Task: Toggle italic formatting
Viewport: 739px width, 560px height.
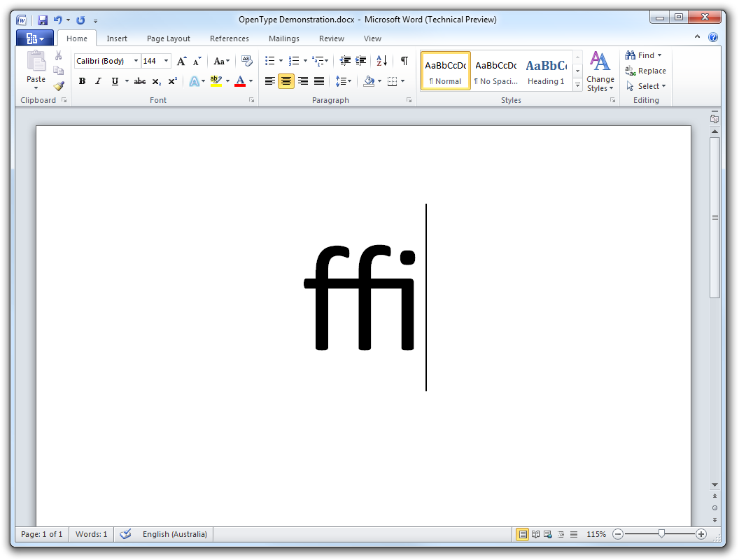Action: coord(98,81)
